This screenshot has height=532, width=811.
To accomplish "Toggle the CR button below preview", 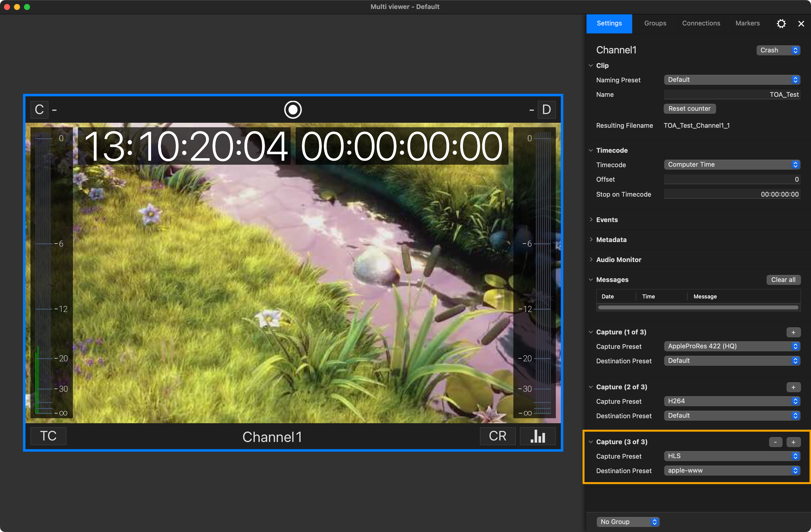I will pyautogui.click(x=497, y=436).
